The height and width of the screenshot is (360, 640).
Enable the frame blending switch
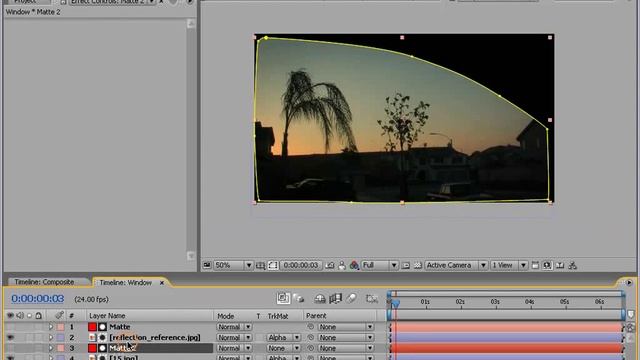click(335, 299)
